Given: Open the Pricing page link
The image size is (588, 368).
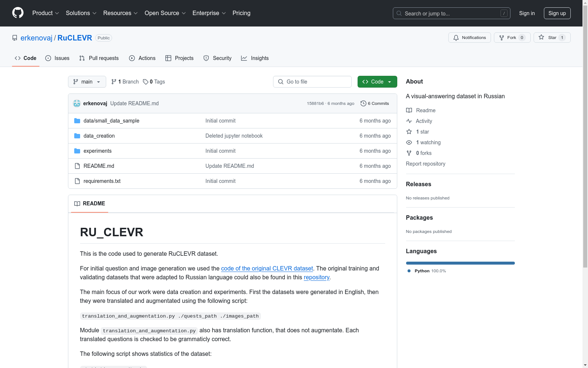Looking at the screenshot, I should (x=241, y=13).
